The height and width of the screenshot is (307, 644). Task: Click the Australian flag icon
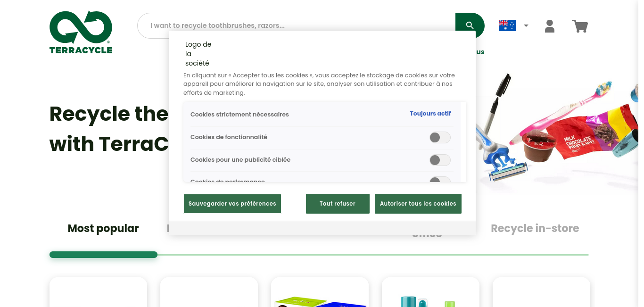click(507, 25)
